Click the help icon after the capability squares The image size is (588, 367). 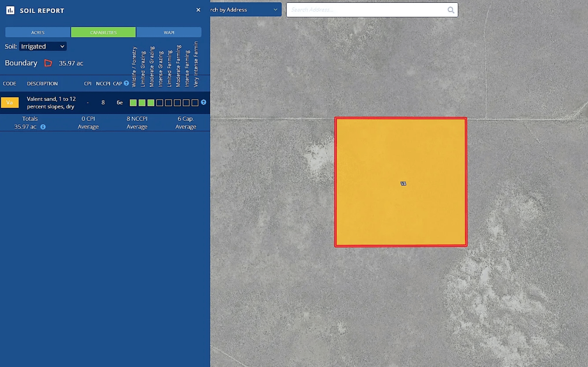[203, 102]
